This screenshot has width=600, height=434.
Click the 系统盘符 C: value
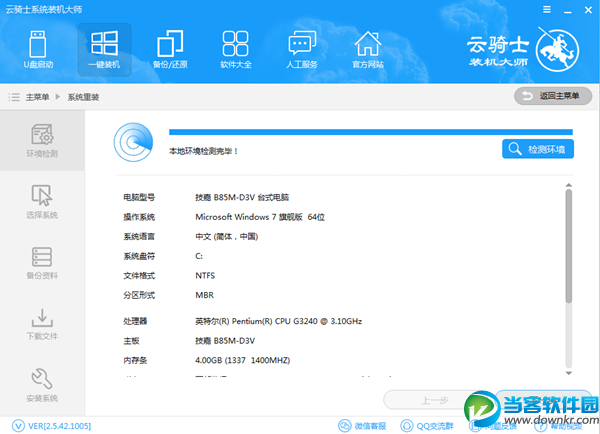click(x=199, y=256)
